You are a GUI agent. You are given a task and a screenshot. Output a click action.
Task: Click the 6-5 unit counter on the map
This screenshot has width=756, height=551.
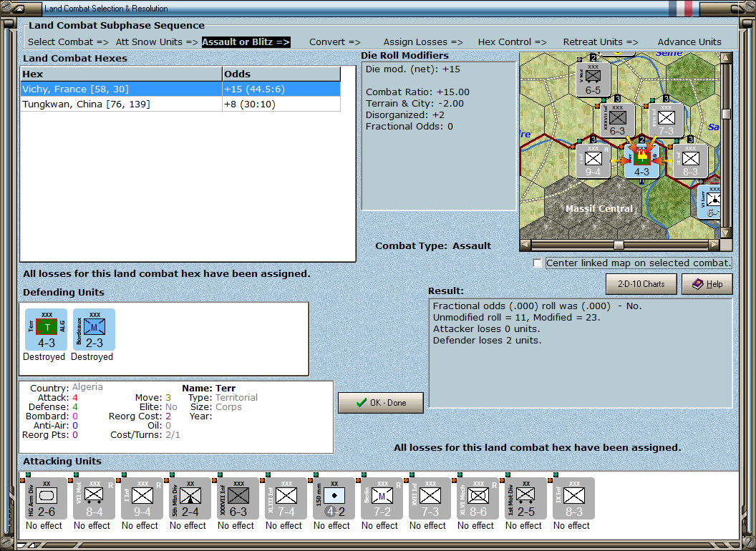pos(593,79)
